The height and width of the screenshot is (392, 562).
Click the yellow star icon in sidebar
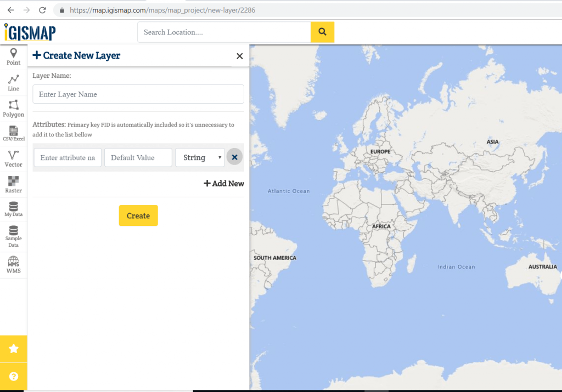[x=13, y=349]
